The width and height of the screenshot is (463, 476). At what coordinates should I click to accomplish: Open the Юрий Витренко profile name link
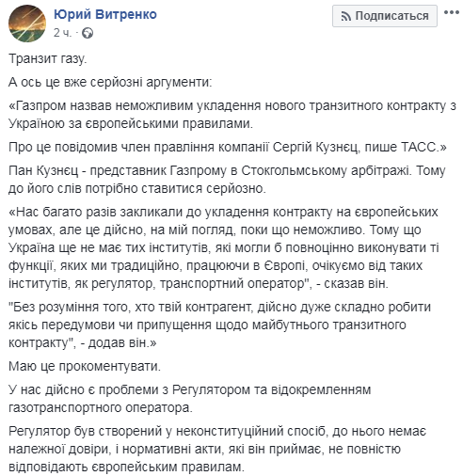point(105,14)
